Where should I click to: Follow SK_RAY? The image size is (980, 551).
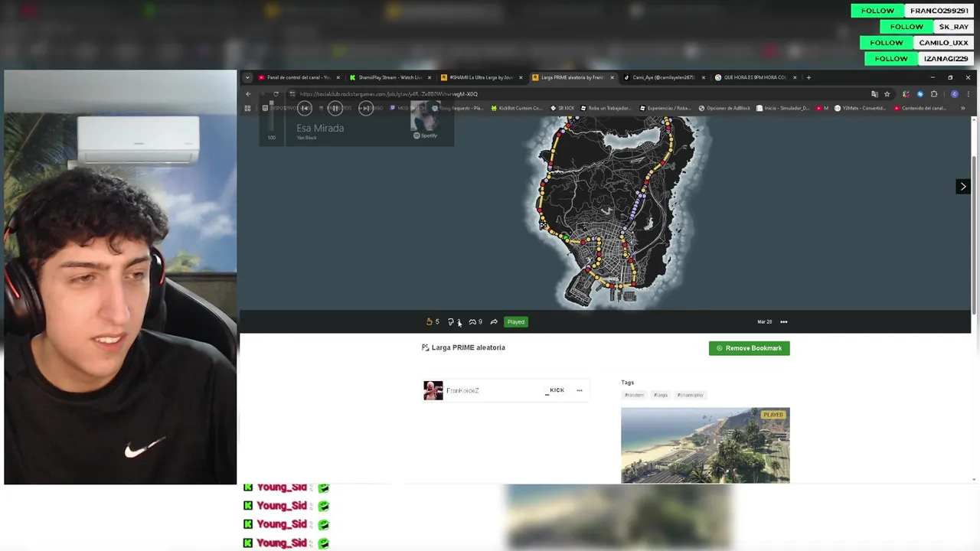906,27
